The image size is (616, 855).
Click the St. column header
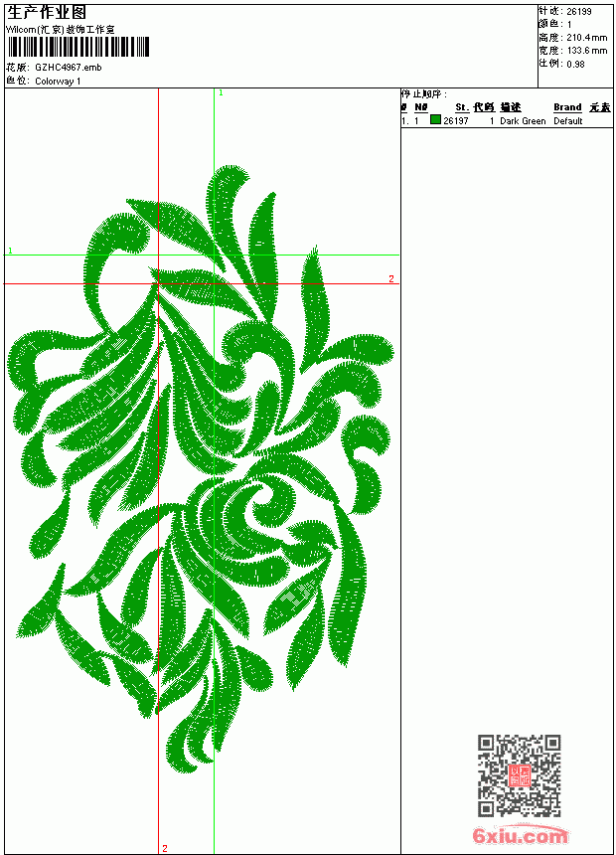(x=462, y=107)
